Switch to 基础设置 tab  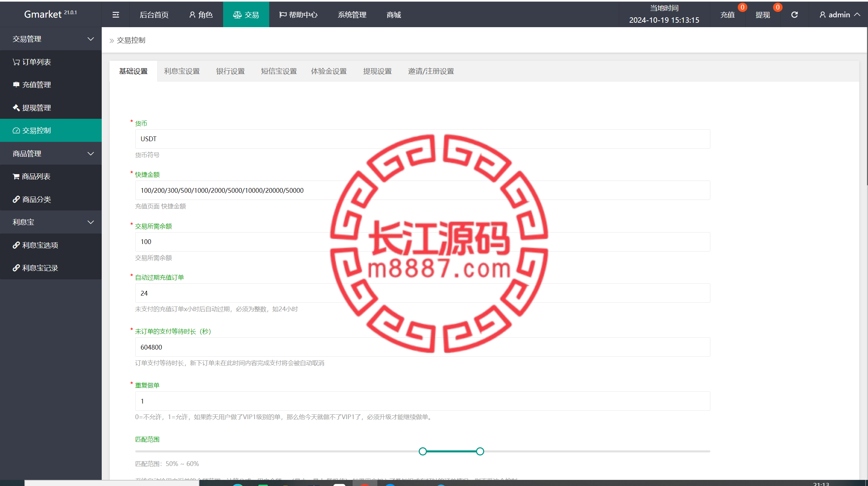tap(133, 71)
